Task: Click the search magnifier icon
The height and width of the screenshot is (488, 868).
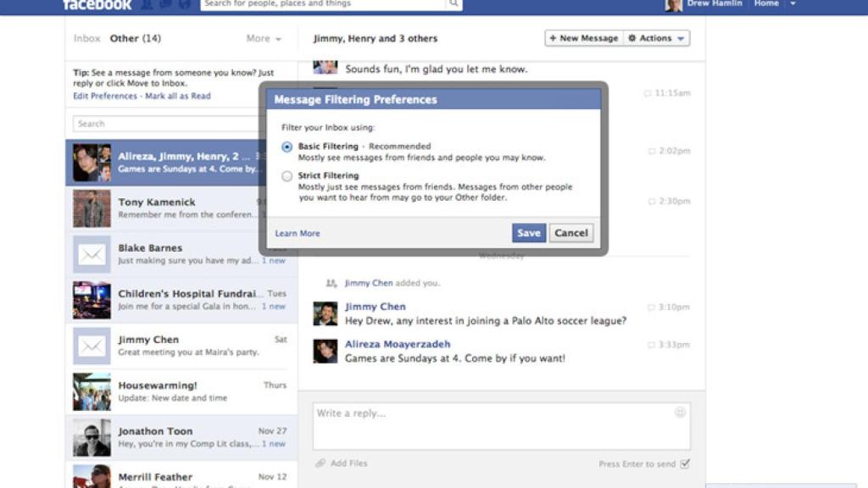Action: 453,4
